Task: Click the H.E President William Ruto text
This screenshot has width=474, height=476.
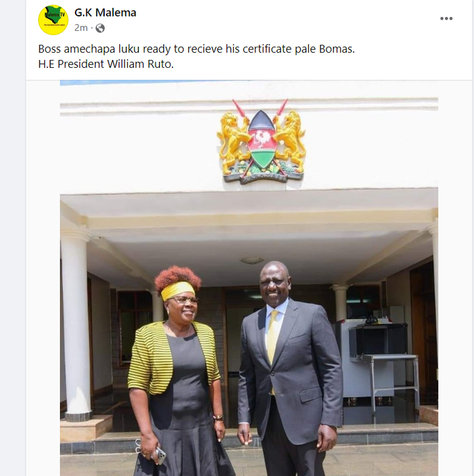Action: pos(106,64)
